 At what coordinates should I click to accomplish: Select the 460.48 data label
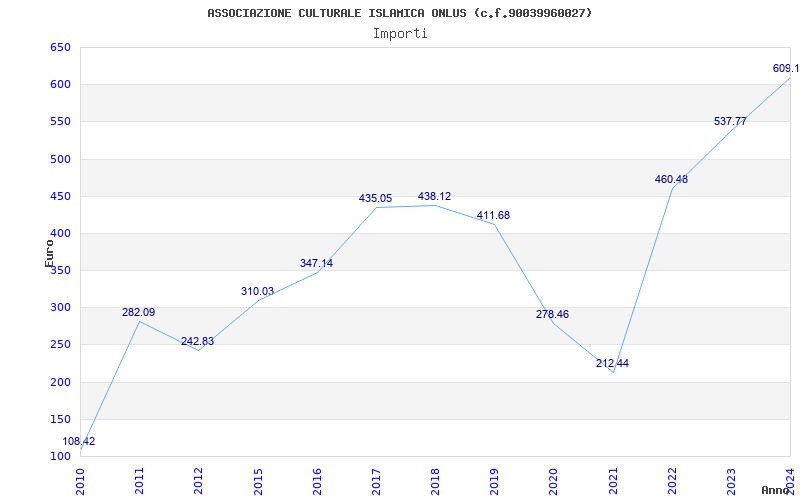pos(671,180)
